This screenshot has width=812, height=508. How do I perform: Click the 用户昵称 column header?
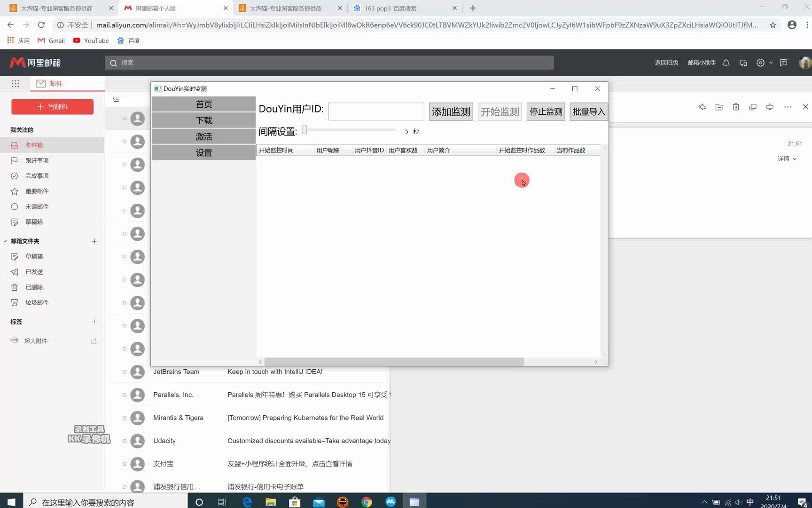[x=333, y=150]
